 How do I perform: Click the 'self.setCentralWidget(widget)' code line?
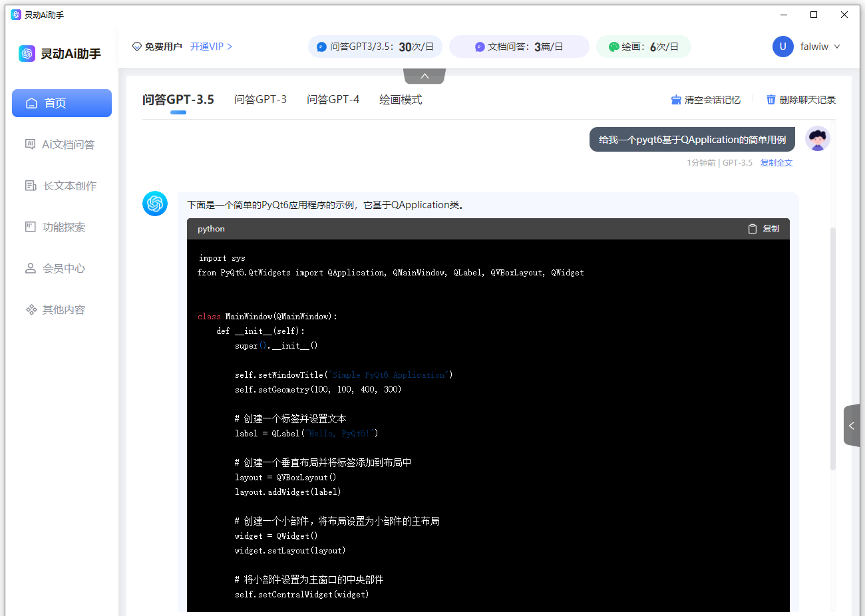[x=301, y=595]
